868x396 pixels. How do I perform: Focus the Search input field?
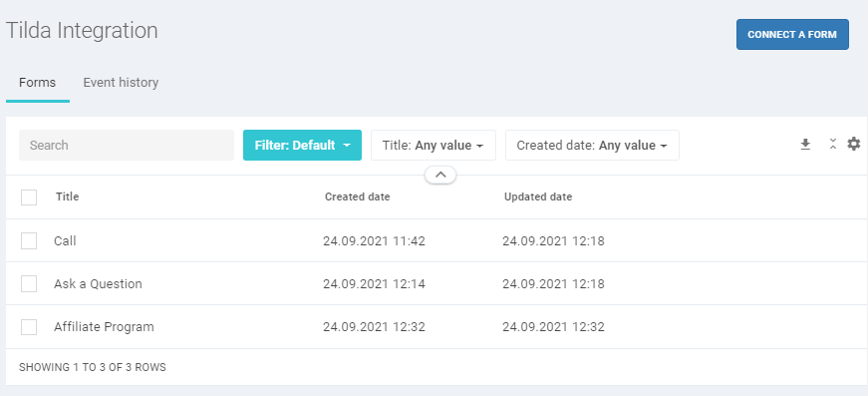[127, 145]
